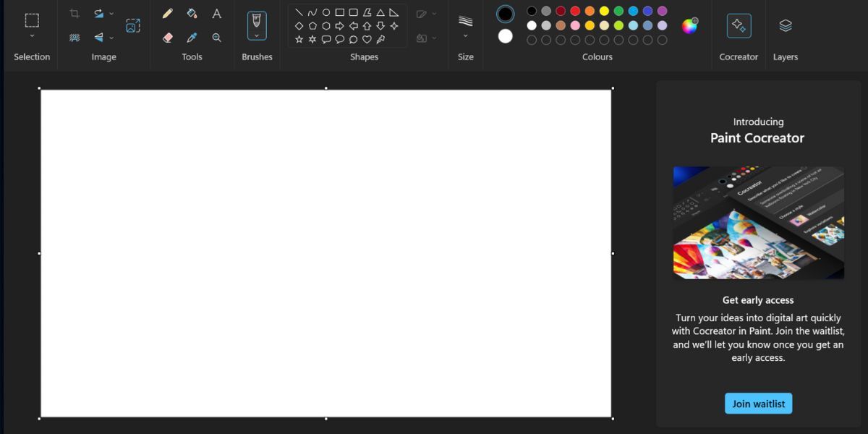The width and height of the screenshot is (868, 434).
Task: Choose the Heart shape
Action: [x=367, y=38]
